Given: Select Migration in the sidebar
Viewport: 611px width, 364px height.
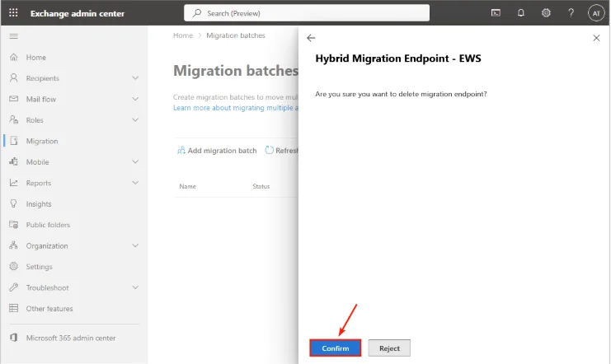Looking at the screenshot, I should point(41,141).
